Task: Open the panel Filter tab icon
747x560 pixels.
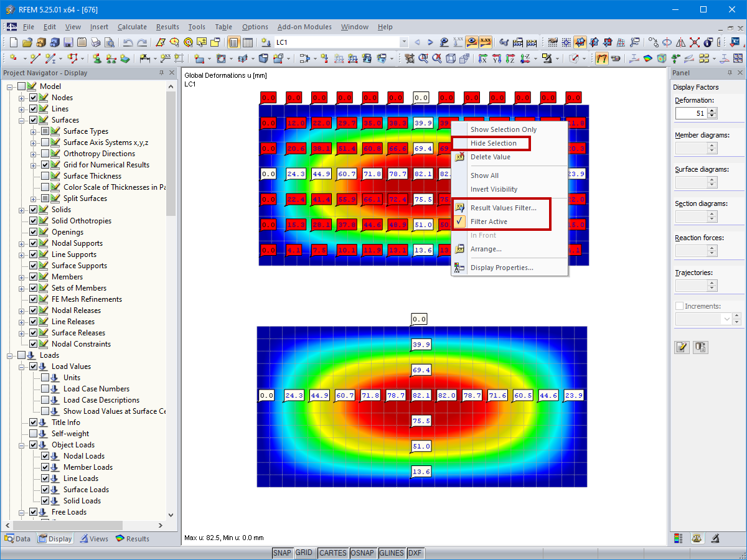Action: coord(716,538)
